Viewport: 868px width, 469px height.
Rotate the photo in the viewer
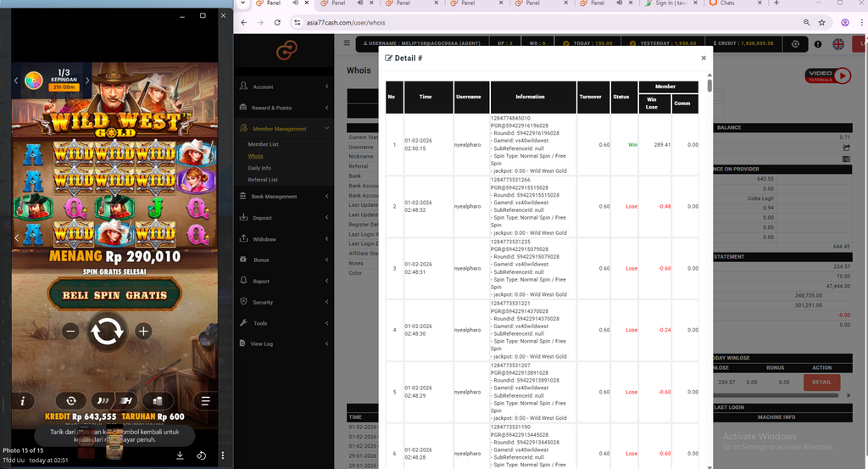coord(202,455)
